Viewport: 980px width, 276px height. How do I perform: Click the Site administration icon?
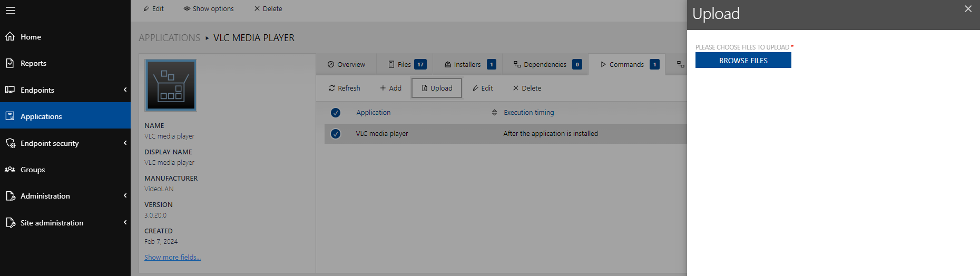pos(10,223)
